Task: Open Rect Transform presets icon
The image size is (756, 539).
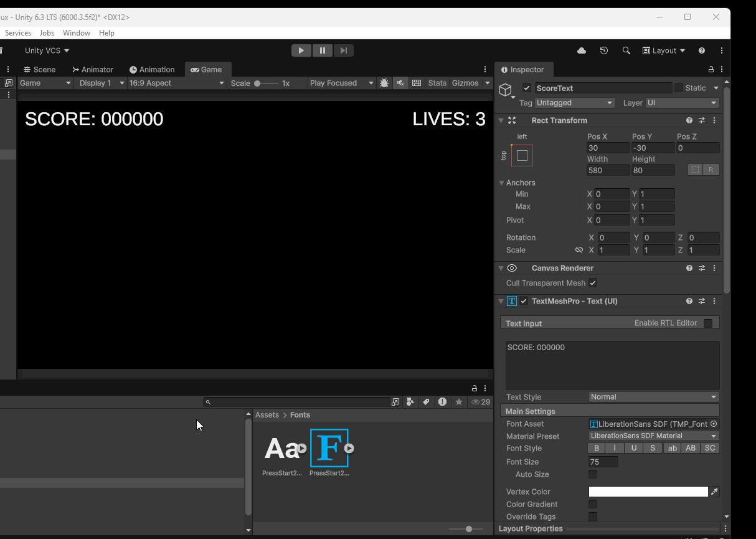Action: coord(702,120)
